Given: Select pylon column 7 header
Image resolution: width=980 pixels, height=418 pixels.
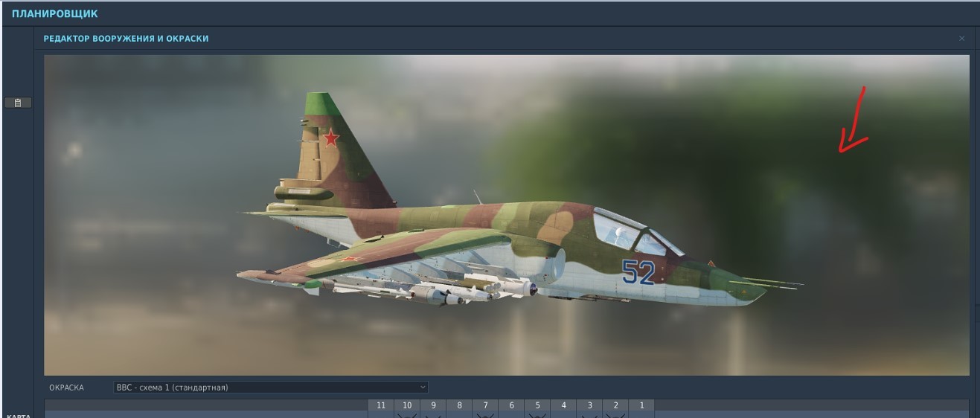Looking at the screenshot, I should pos(485,405).
